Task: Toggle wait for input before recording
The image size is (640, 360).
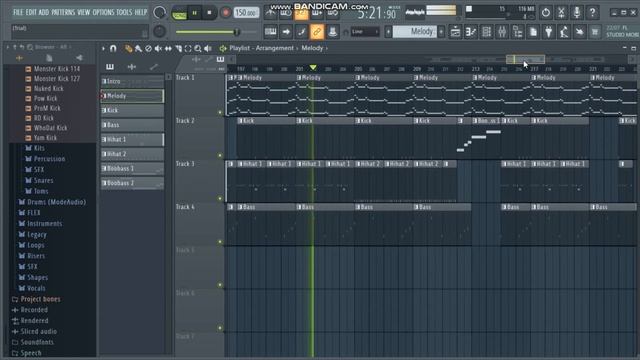Action: click(286, 13)
